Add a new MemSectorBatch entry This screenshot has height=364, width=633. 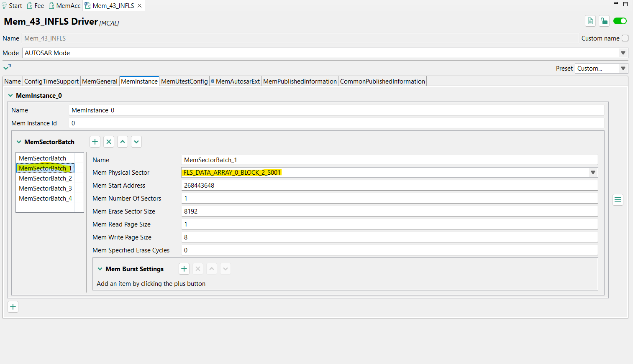coord(95,142)
